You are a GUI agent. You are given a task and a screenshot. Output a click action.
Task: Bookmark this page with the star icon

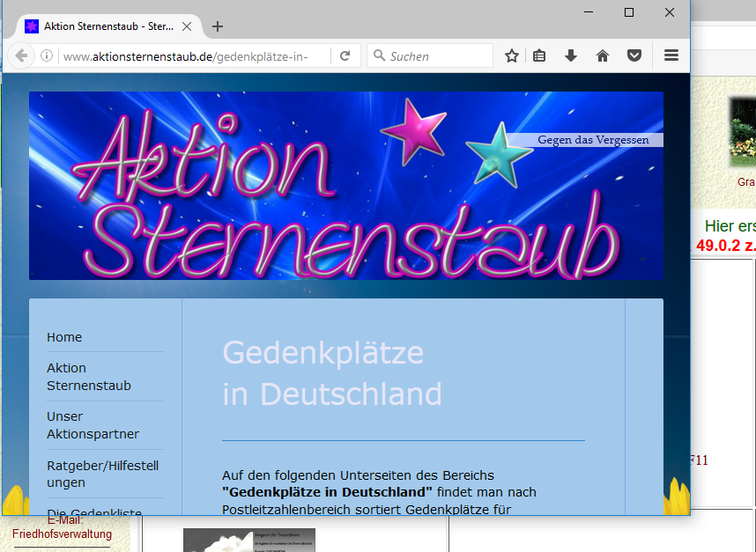coord(511,55)
